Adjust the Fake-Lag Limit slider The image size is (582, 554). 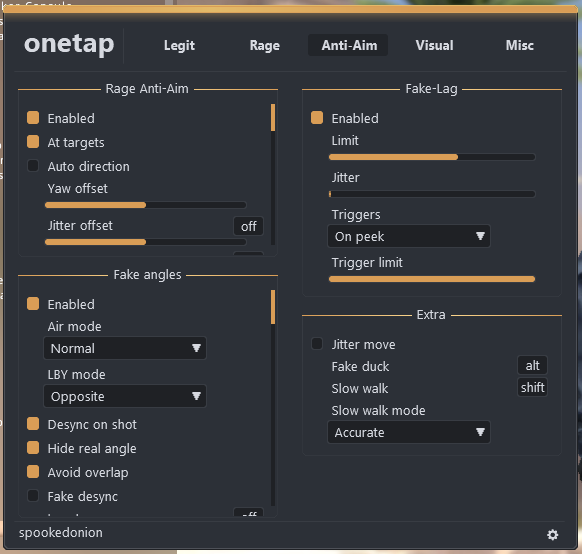coord(432,157)
